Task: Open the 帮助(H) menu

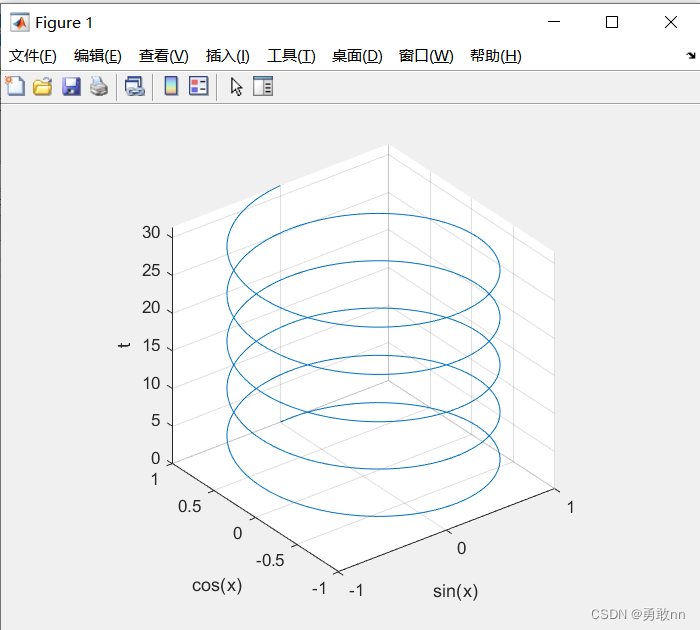Action: coord(496,56)
